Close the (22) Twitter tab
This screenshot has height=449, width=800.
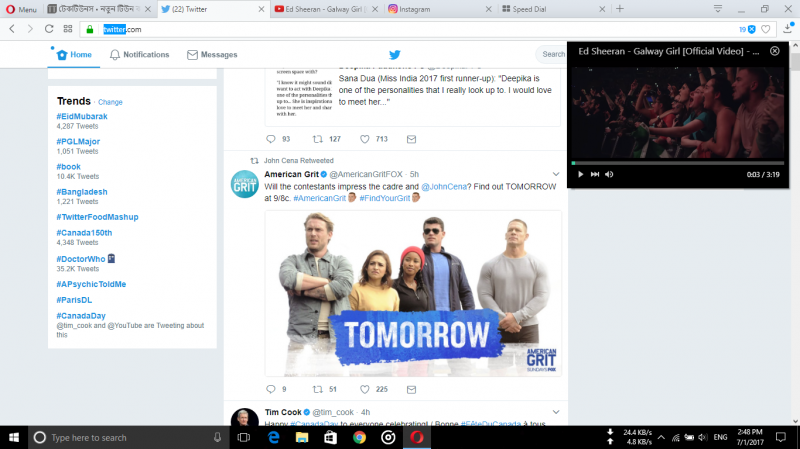click(261, 9)
